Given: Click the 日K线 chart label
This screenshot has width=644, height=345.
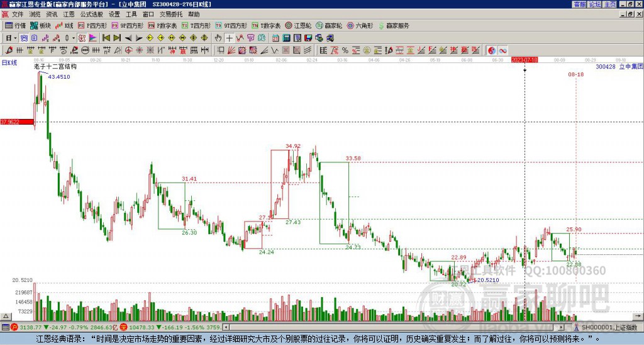Looking at the screenshot, I should (x=9, y=63).
